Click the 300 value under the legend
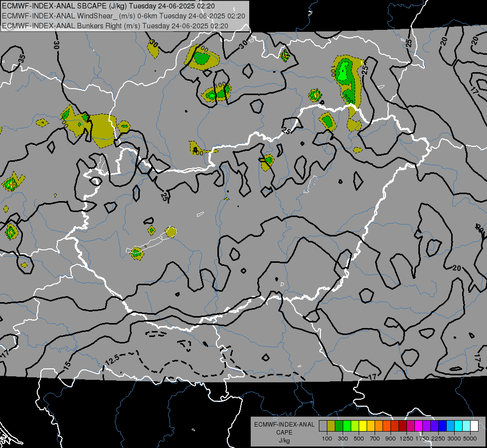The width and height of the screenshot is (487, 448). [x=343, y=439]
